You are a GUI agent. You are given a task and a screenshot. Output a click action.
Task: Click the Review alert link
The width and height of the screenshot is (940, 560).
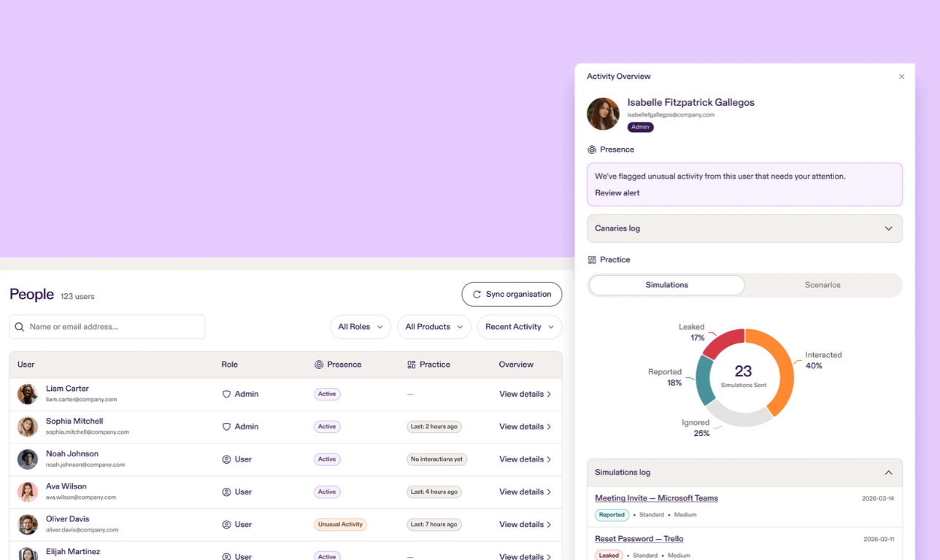pos(617,193)
